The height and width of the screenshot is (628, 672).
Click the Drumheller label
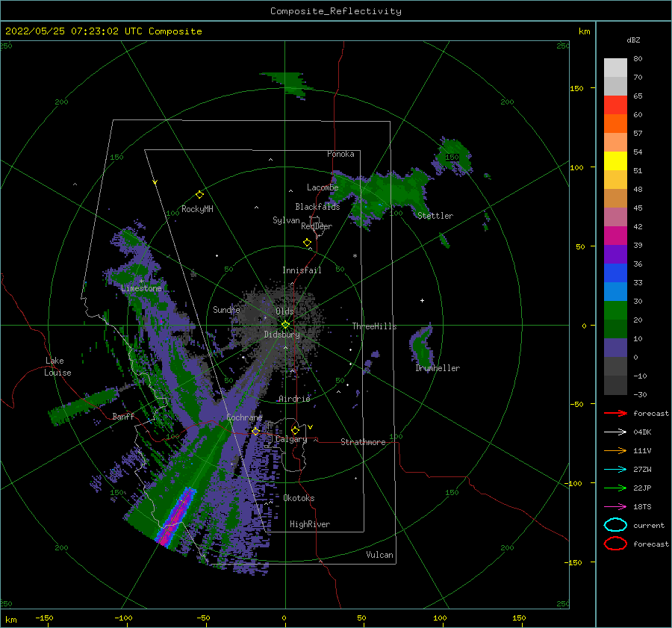click(x=438, y=368)
